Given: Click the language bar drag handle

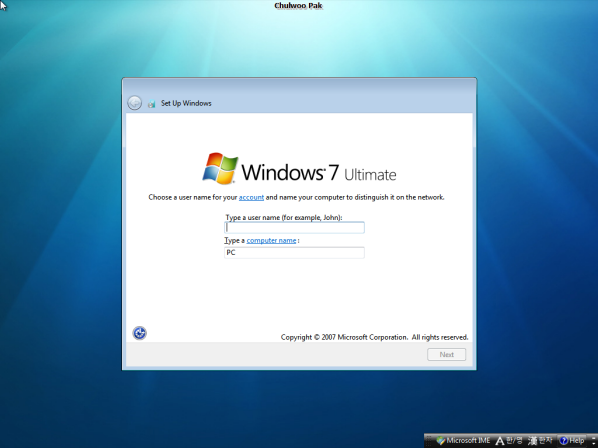Looking at the screenshot, I should coord(429,441).
